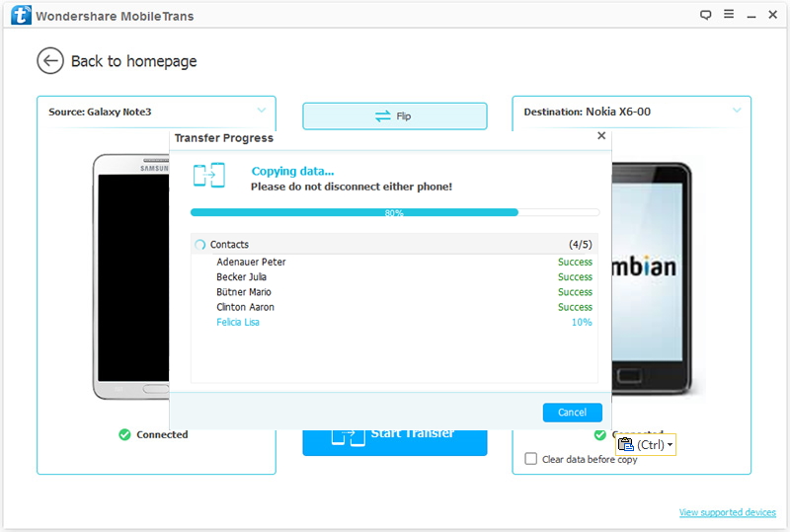The width and height of the screenshot is (790, 532).
Task: Click the Contacts spinner icon
Action: [200, 245]
